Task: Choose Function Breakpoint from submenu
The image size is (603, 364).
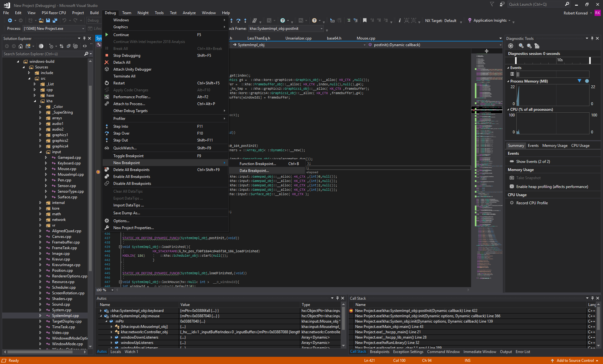Action: tap(267, 164)
